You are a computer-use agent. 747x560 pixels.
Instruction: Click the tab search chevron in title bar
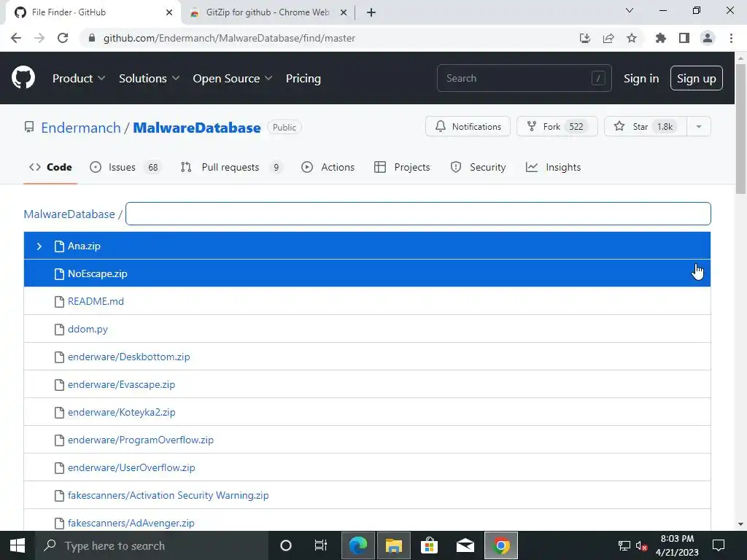click(630, 10)
